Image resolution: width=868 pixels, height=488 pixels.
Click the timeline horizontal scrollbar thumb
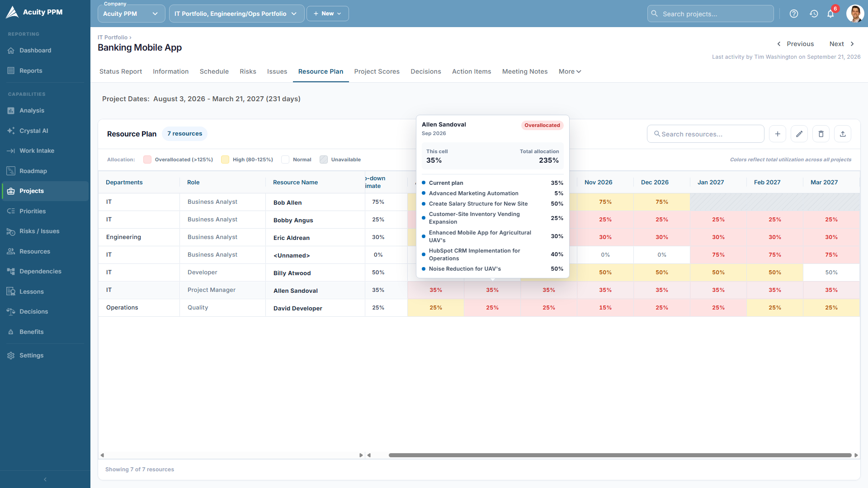[x=620, y=455]
